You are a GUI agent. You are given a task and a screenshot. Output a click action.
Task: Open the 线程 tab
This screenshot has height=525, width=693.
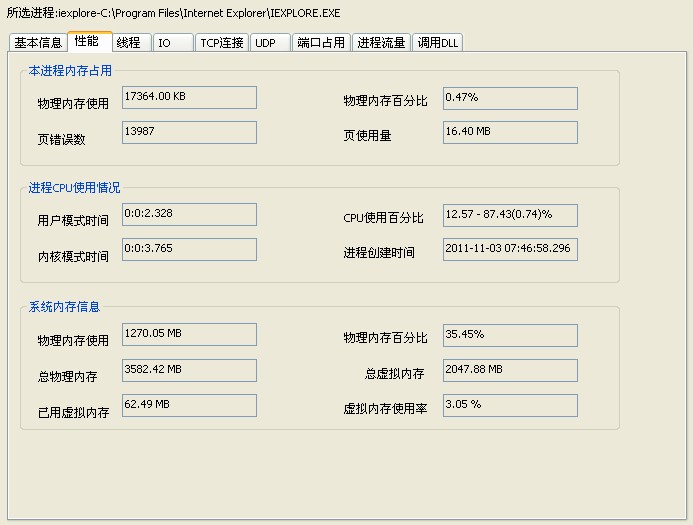[129, 42]
